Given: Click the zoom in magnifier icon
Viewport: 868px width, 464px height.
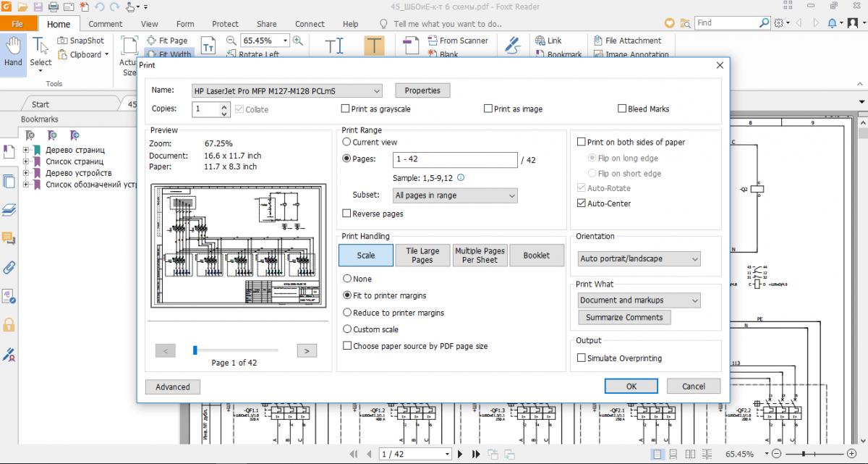Looking at the screenshot, I should click(297, 41).
